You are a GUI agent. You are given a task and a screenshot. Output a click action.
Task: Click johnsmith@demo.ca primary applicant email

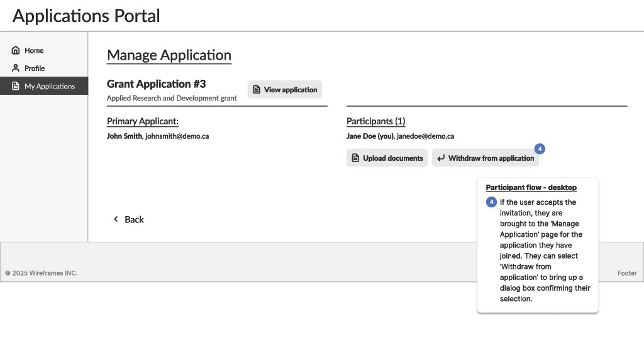pyautogui.click(x=177, y=136)
